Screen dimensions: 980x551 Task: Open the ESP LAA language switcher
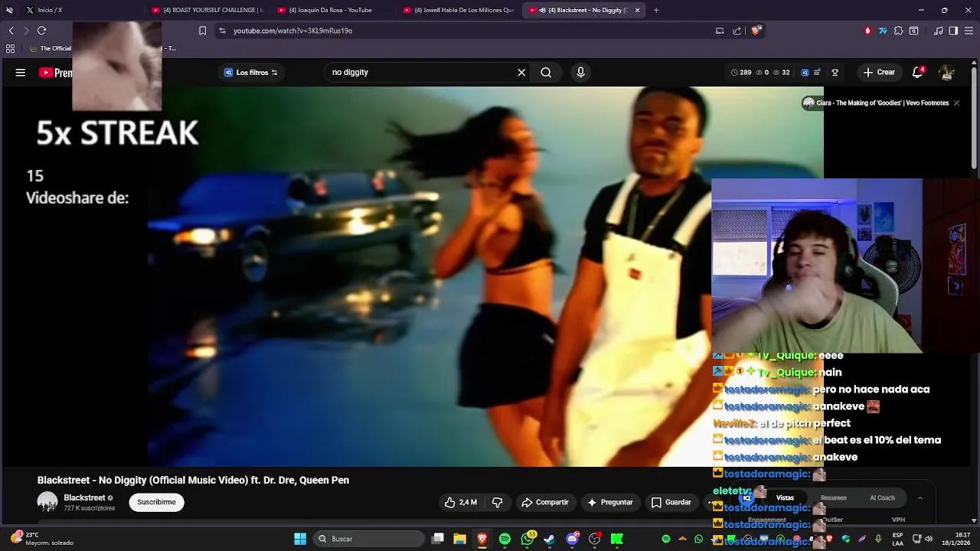coord(897,539)
